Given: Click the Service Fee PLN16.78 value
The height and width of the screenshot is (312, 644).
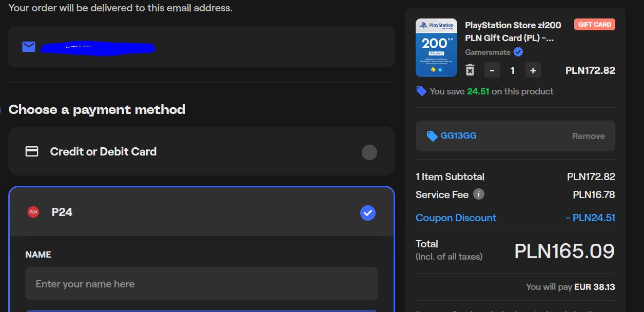Looking at the screenshot, I should pos(594,194).
